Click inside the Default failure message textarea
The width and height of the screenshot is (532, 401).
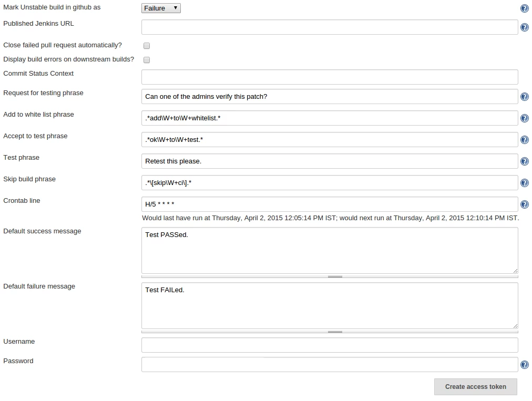pyautogui.click(x=330, y=306)
